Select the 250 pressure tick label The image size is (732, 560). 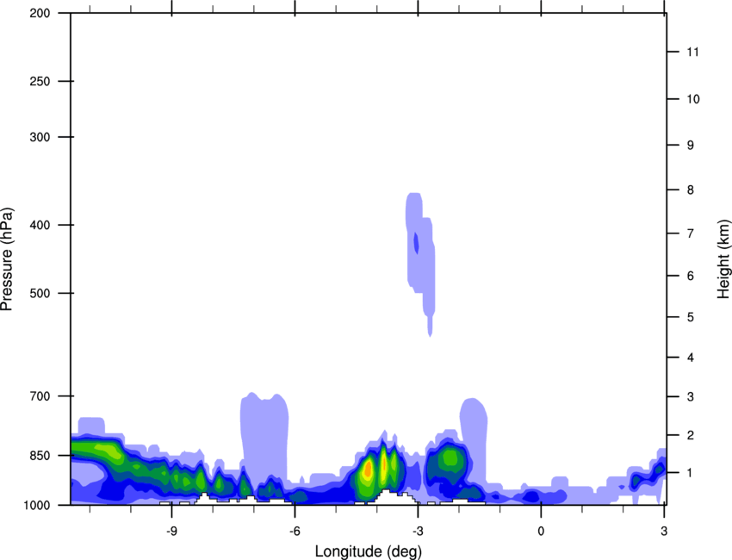click(40, 81)
